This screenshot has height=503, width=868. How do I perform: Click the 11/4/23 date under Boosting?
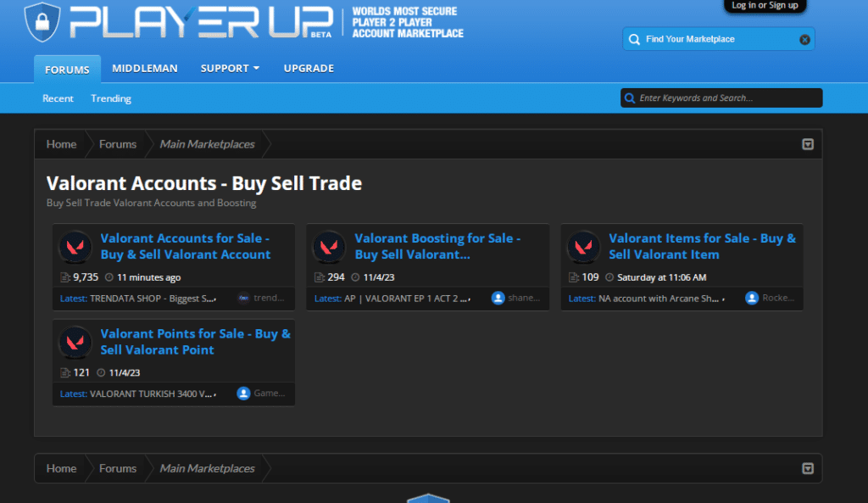click(379, 277)
